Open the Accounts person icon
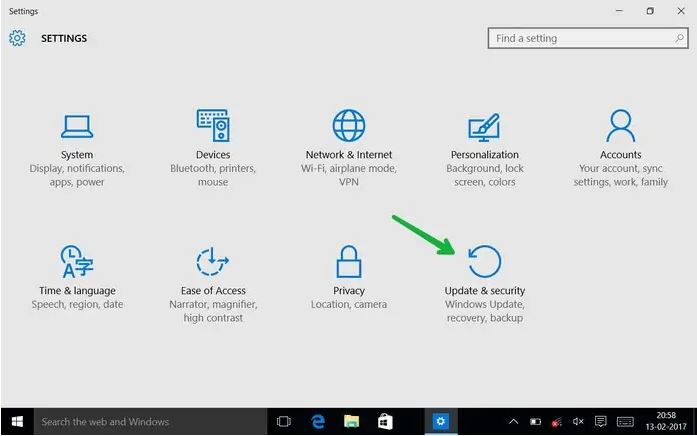This screenshot has width=697, height=436. (621, 126)
